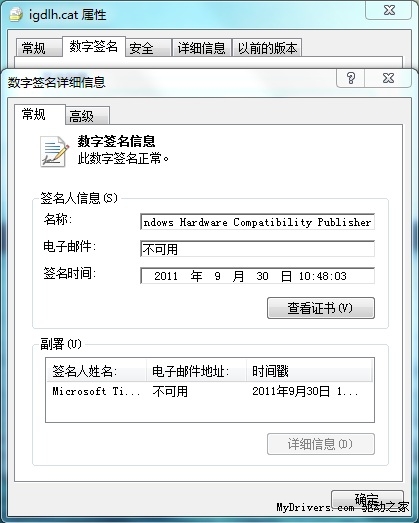Switch to the 以前的版本 tab
The image size is (419, 523).
click(x=267, y=48)
